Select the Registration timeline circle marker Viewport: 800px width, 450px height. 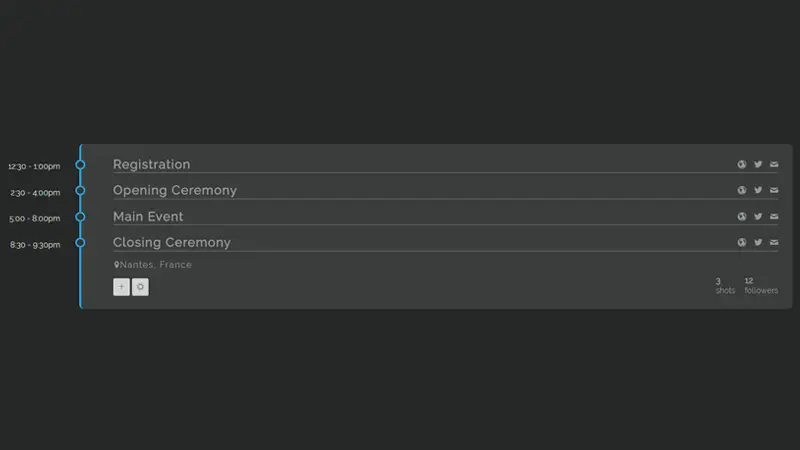(x=81, y=165)
